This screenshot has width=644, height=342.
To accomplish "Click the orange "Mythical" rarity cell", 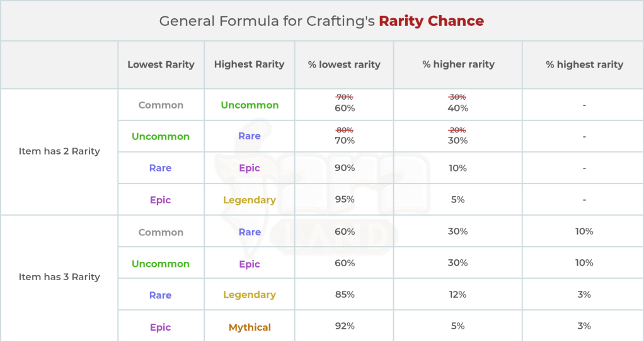I will pyautogui.click(x=250, y=327).
